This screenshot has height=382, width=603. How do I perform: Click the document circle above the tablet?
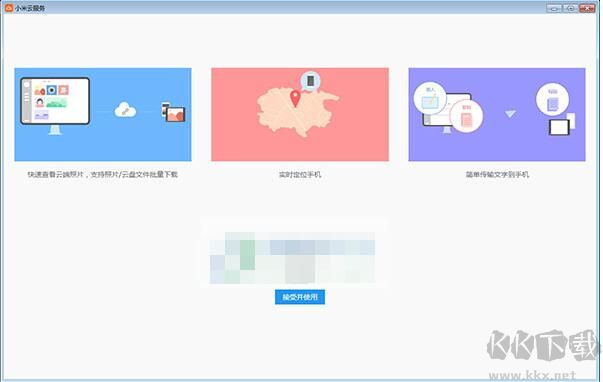[x=552, y=100]
